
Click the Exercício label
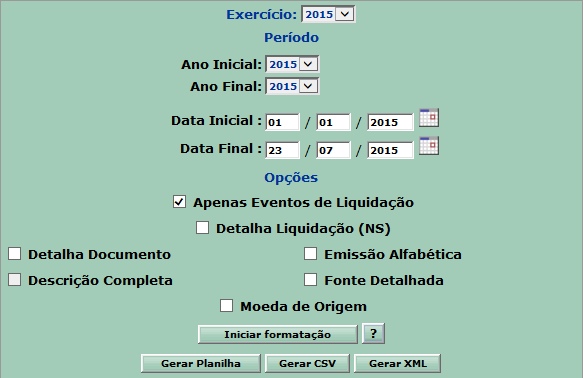pos(262,14)
